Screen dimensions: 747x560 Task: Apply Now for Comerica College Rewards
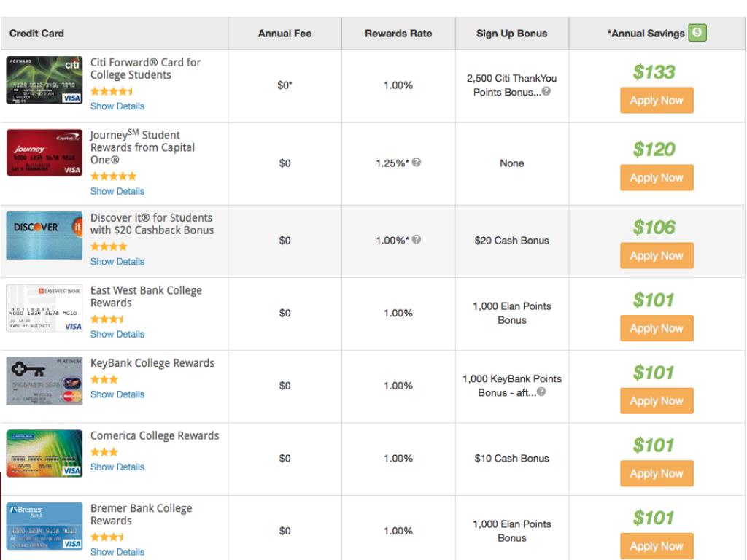coord(656,473)
